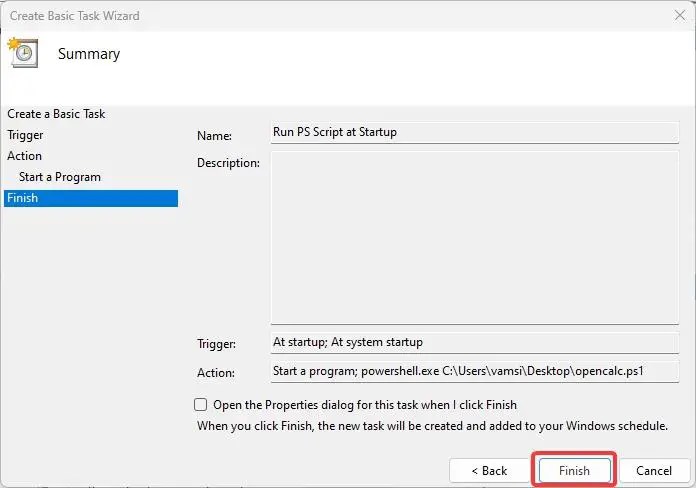The width and height of the screenshot is (696, 488).
Task: Close the Create Basic Task Wizard window
Action: pos(681,16)
